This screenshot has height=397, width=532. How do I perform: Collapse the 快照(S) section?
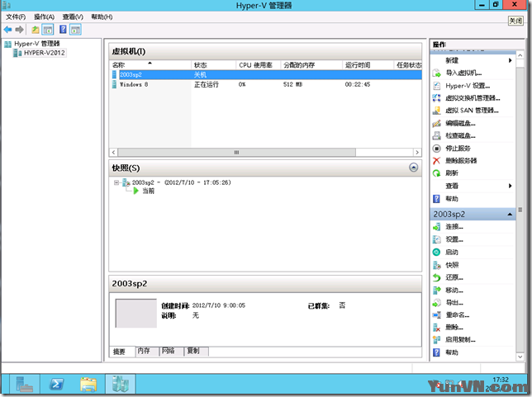click(413, 168)
